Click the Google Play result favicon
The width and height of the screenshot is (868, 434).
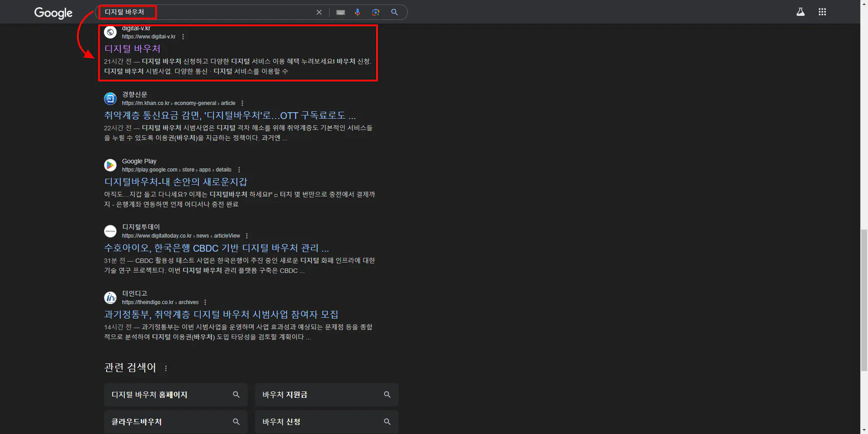[x=110, y=165]
